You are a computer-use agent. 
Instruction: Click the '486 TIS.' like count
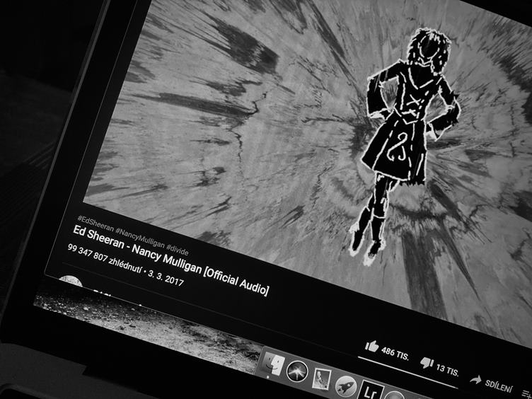(395, 354)
